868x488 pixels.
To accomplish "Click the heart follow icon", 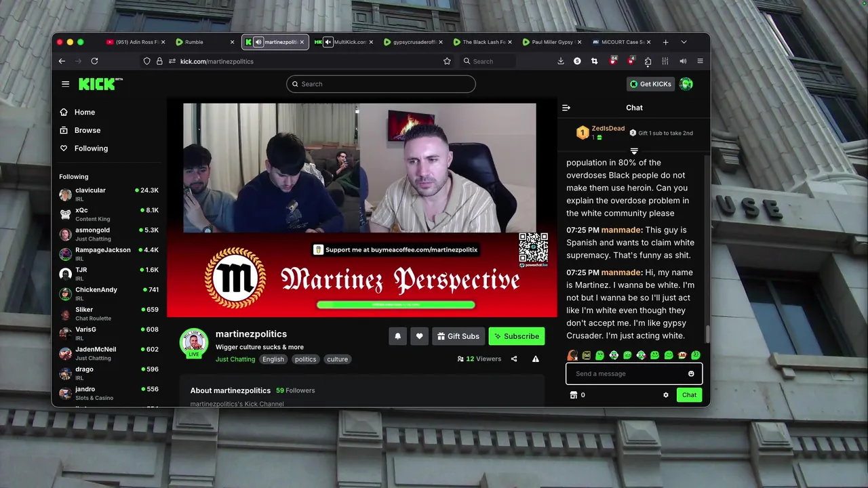I will tap(419, 336).
